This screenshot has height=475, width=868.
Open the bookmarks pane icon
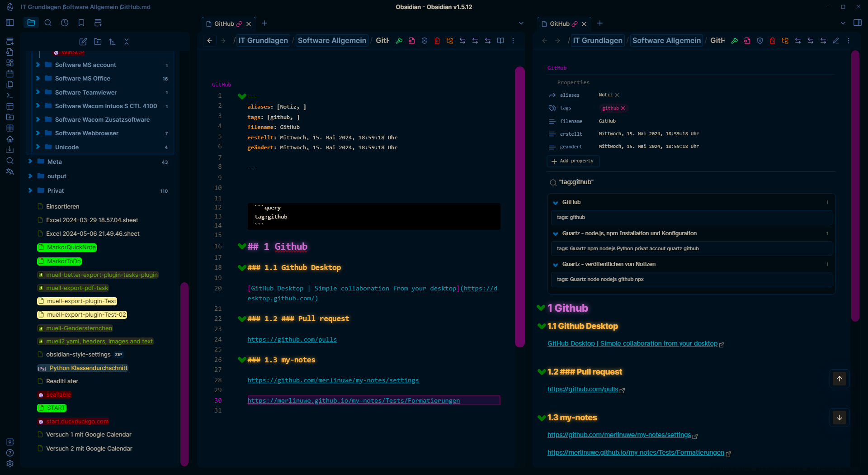pyautogui.click(x=81, y=23)
